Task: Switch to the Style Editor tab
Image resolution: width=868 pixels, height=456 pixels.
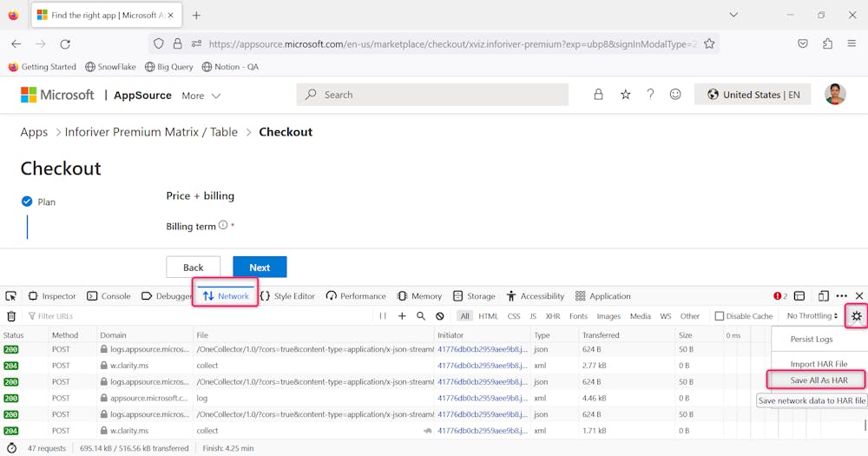Action: click(x=287, y=296)
